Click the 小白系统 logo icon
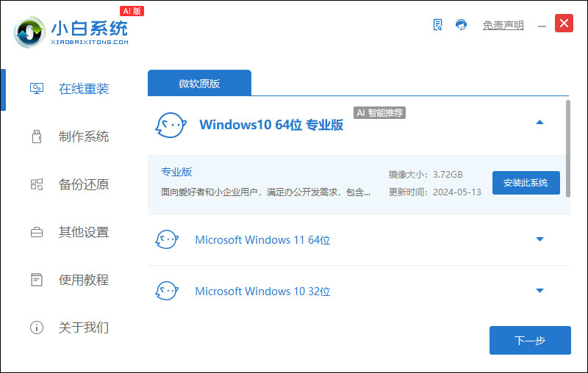Image resolution: width=588 pixels, height=373 pixels. click(x=29, y=32)
